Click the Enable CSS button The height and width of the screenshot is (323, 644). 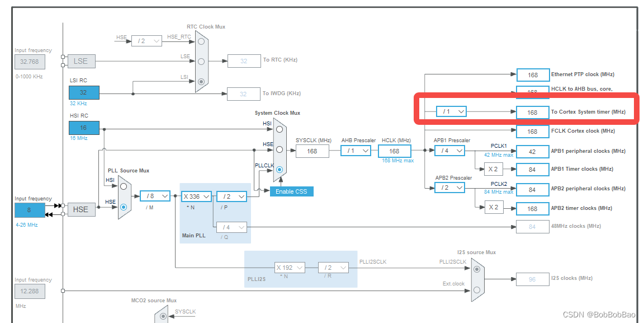[291, 191]
